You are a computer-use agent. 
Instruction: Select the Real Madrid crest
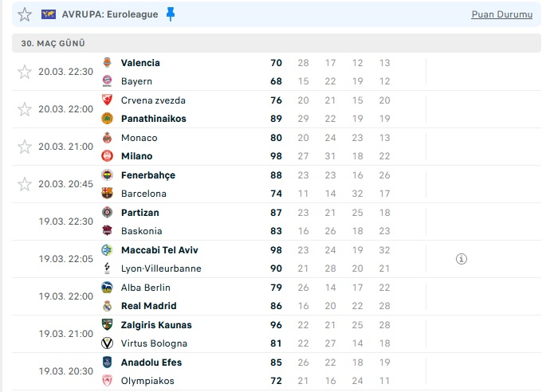107,306
